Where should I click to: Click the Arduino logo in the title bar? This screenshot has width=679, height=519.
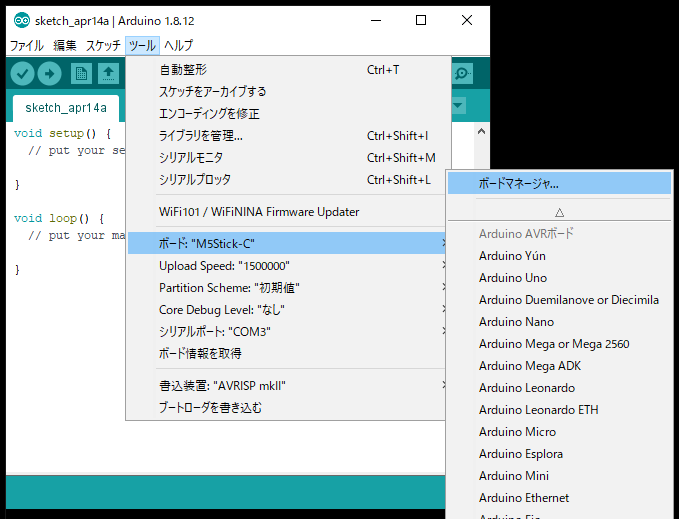pyautogui.click(x=19, y=20)
